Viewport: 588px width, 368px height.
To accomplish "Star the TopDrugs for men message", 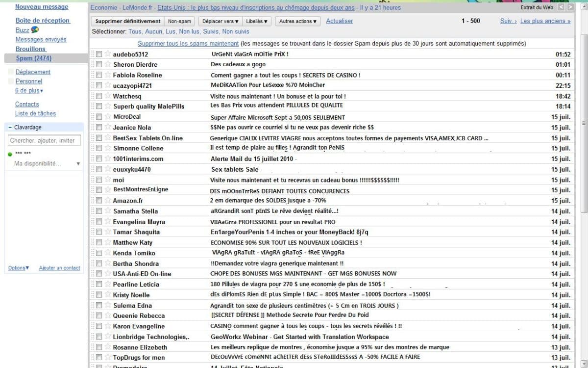I will (108, 357).
